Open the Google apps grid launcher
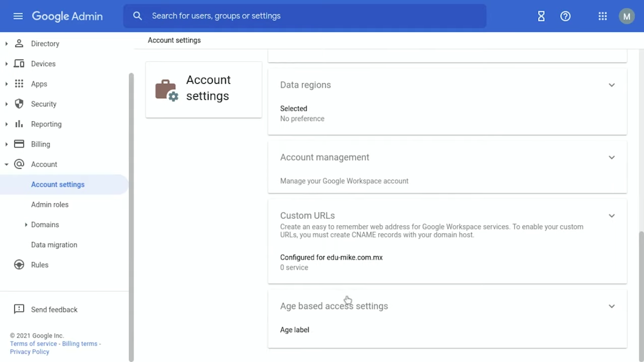 [x=602, y=16]
